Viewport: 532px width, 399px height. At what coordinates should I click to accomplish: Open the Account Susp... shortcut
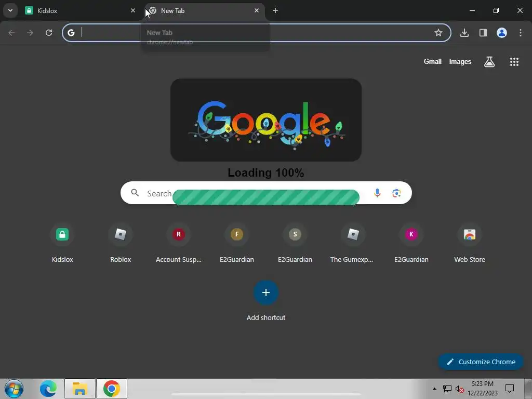[179, 243]
